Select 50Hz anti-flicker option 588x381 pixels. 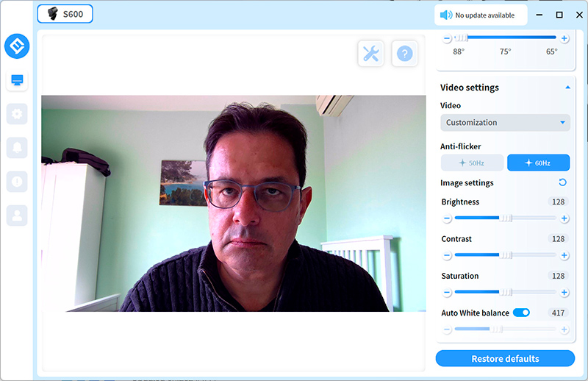(x=472, y=163)
